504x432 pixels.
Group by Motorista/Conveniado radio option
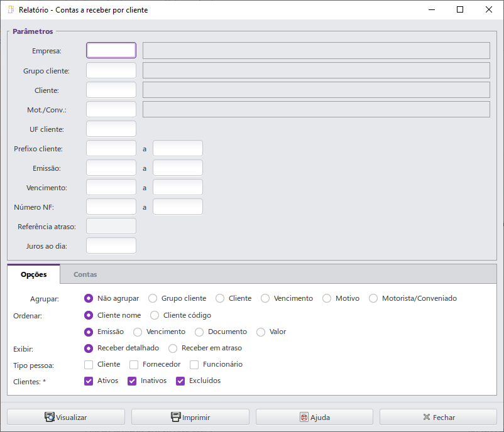373,298
